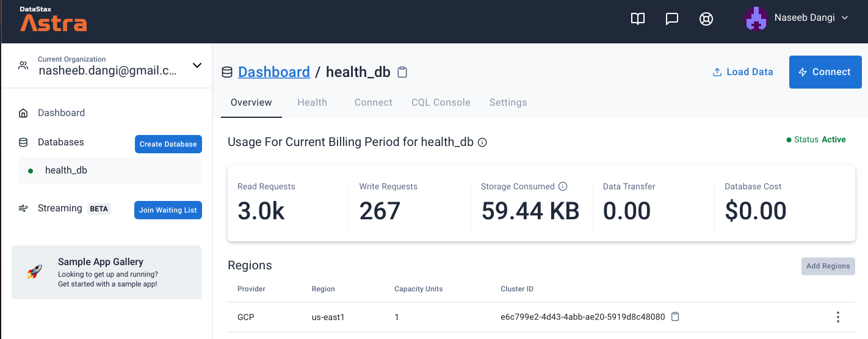This screenshot has width=868, height=339.
Task: Click the BETA badge next to Streaming
Action: tap(99, 209)
